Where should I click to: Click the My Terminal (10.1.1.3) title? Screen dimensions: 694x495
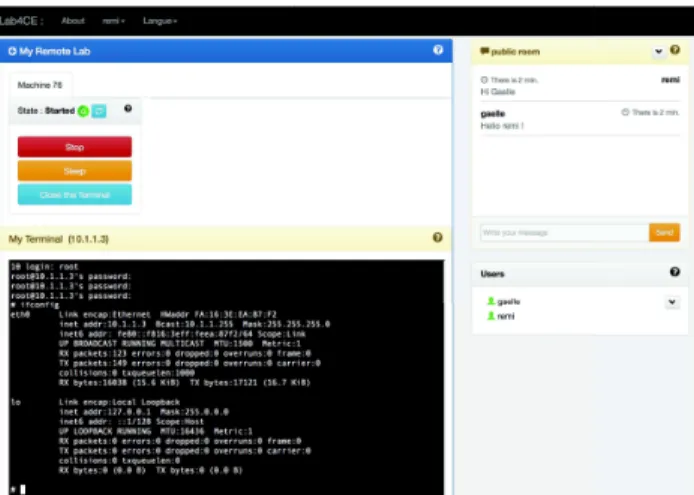(x=58, y=239)
